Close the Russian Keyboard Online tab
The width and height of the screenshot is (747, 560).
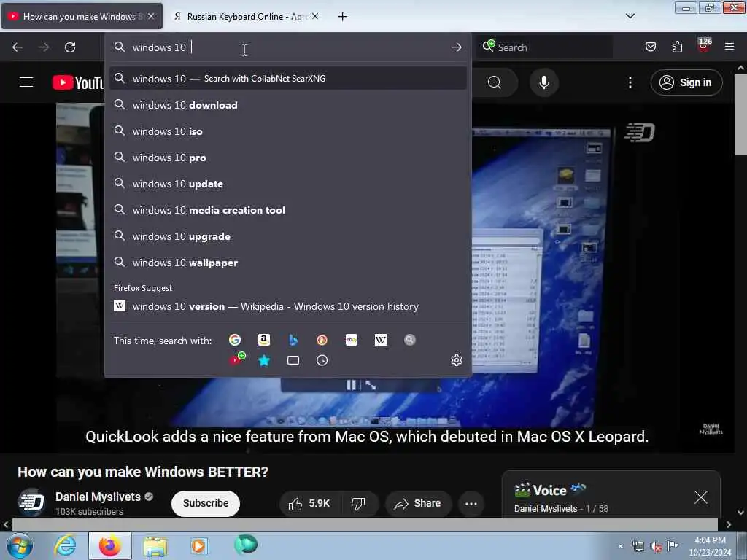point(315,16)
